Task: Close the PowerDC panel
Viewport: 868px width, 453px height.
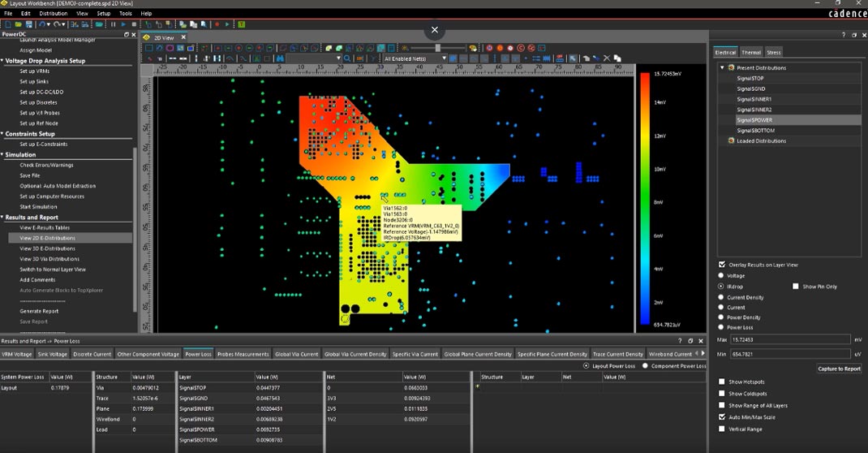Action: tap(133, 34)
